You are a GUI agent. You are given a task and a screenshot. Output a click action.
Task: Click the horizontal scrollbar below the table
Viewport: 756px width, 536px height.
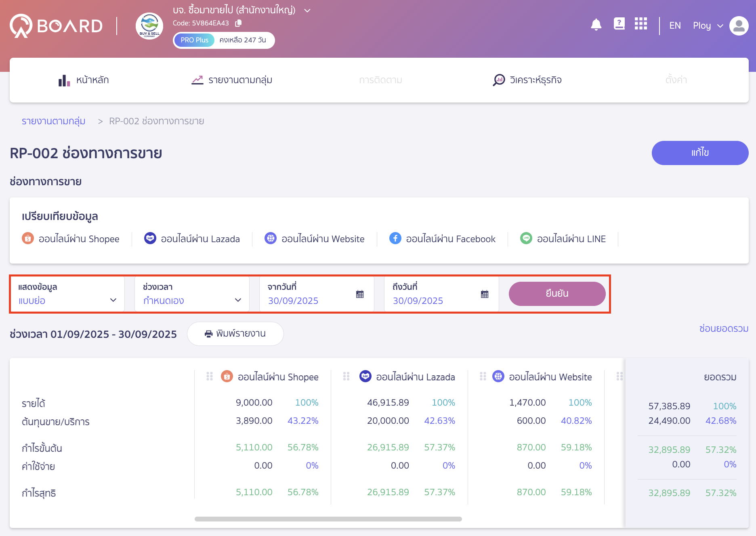point(328,519)
